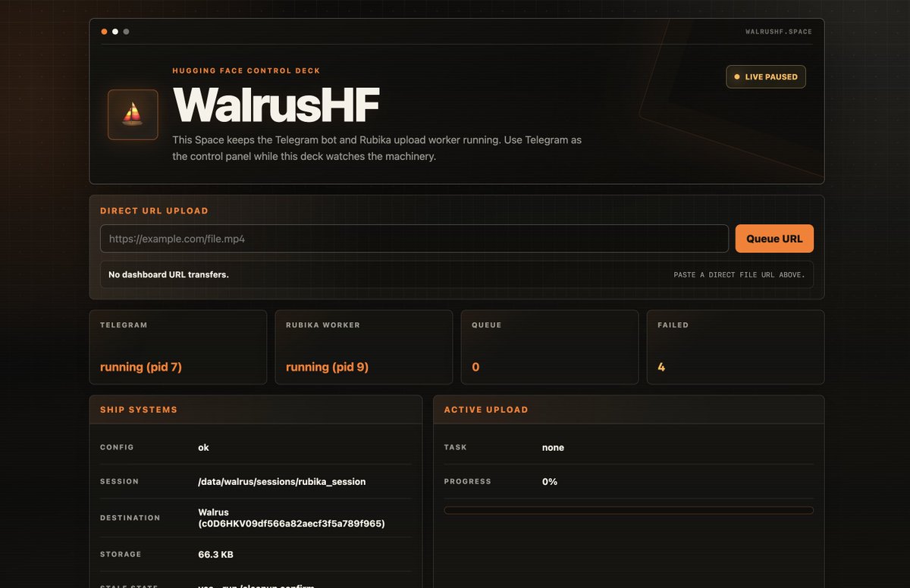Click the Task value 'none'
The image size is (910, 588).
tap(553, 447)
